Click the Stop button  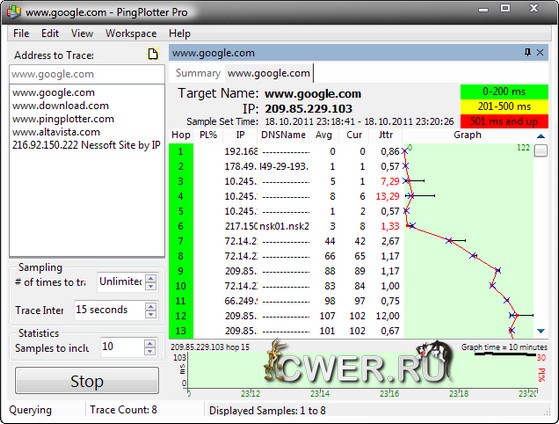point(87,380)
